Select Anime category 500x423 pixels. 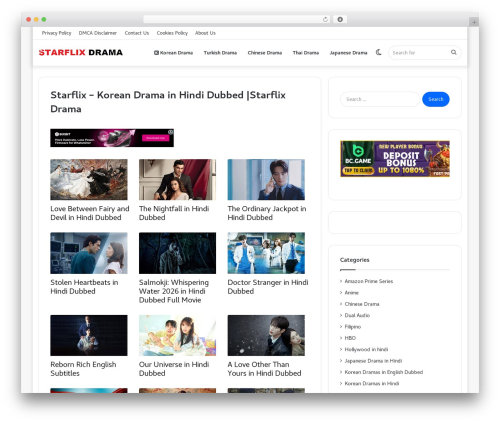tap(352, 293)
